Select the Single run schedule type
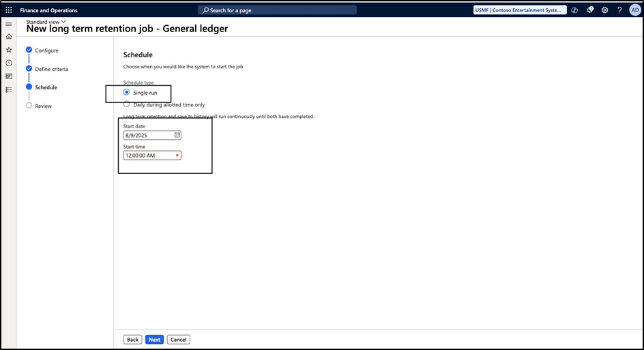 click(127, 92)
